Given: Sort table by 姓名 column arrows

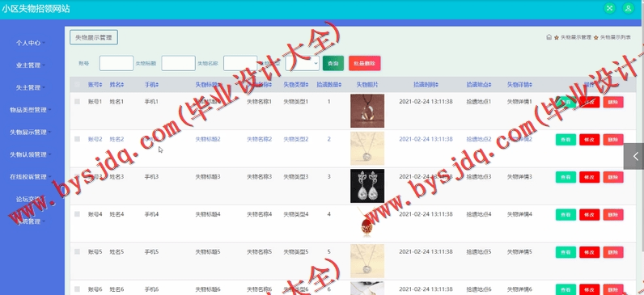Looking at the screenshot, I should click(x=122, y=85).
